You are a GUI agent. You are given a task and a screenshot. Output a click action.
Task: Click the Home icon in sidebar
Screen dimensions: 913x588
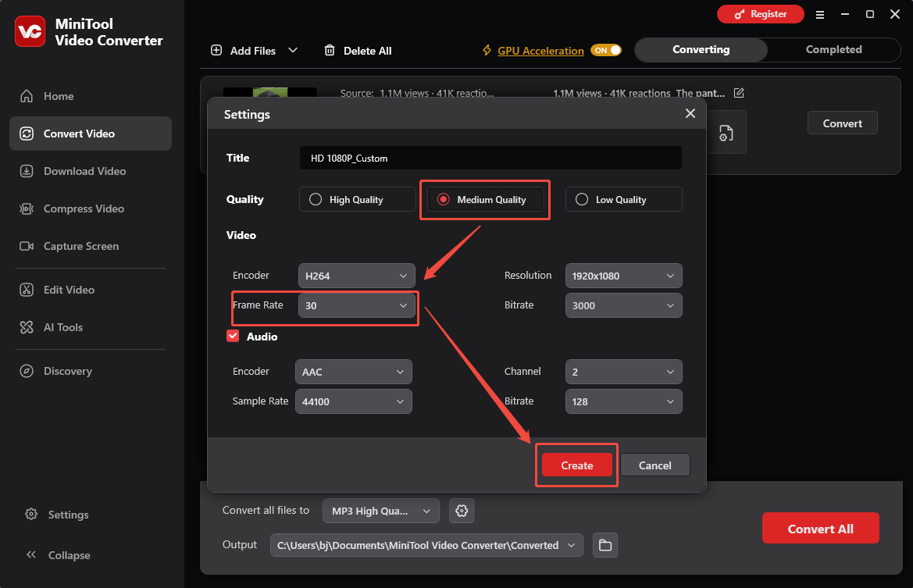(x=27, y=96)
